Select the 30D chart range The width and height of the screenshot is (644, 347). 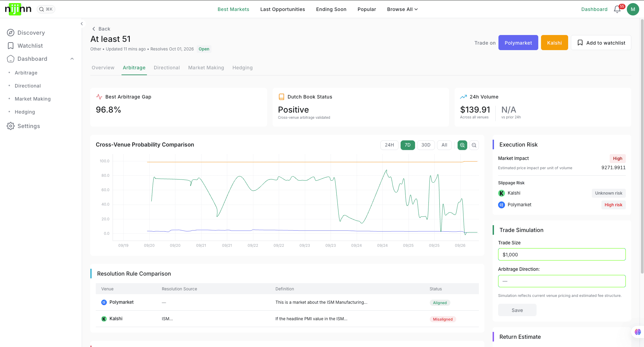tap(426, 145)
